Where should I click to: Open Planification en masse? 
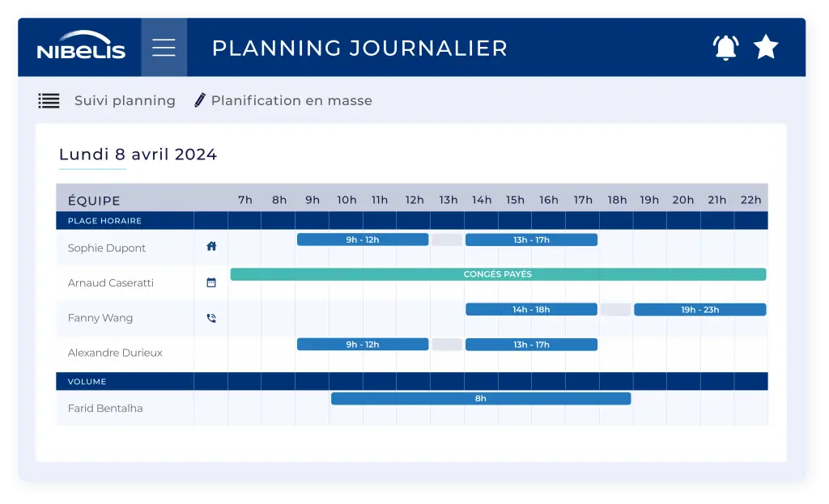[x=291, y=100]
